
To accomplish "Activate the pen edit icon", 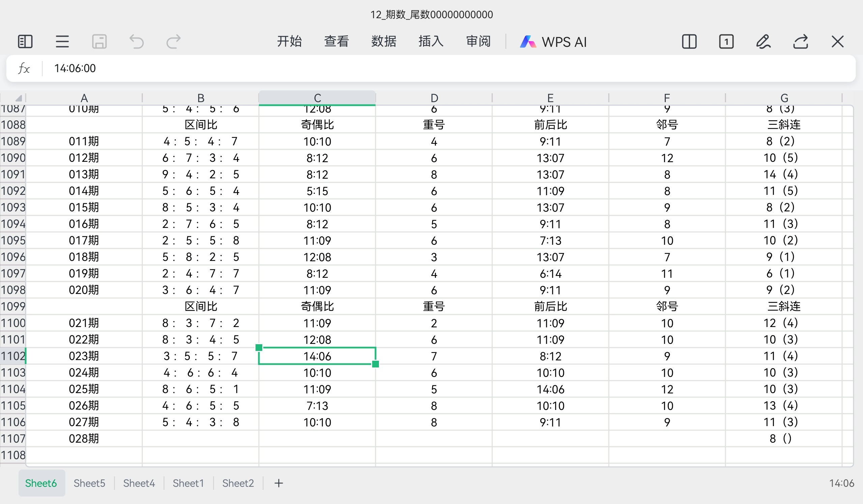I will pyautogui.click(x=763, y=42).
